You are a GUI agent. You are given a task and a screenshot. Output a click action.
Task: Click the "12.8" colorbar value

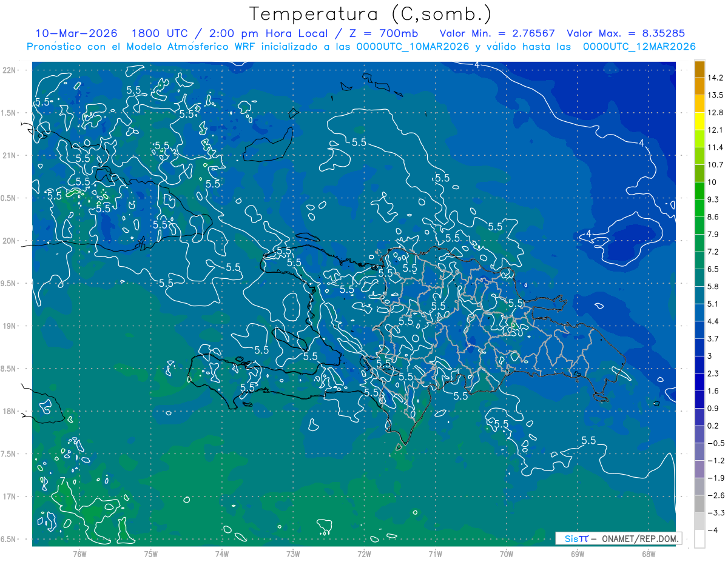716,113
